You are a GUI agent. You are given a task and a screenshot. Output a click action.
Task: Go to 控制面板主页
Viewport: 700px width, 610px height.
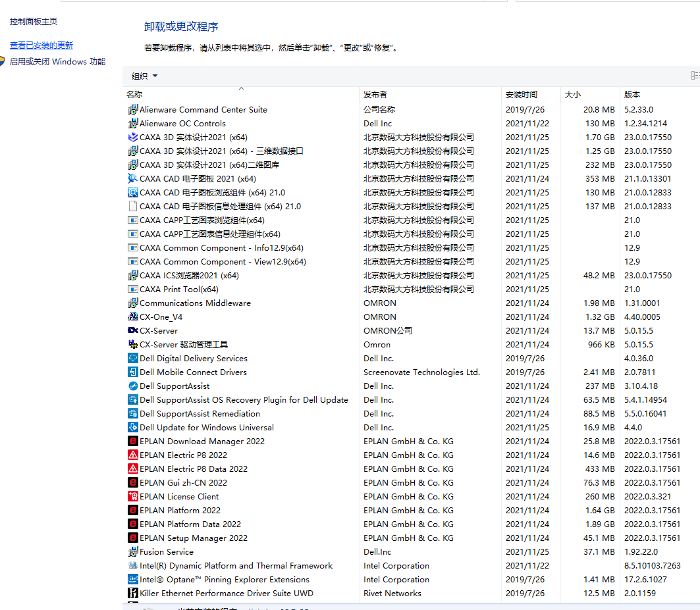pyautogui.click(x=34, y=22)
